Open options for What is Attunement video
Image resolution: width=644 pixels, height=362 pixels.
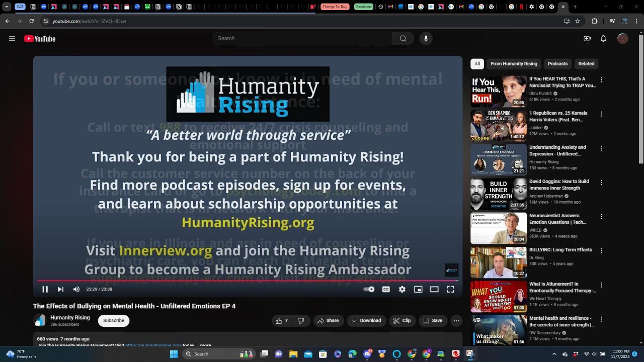pyautogui.click(x=601, y=285)
